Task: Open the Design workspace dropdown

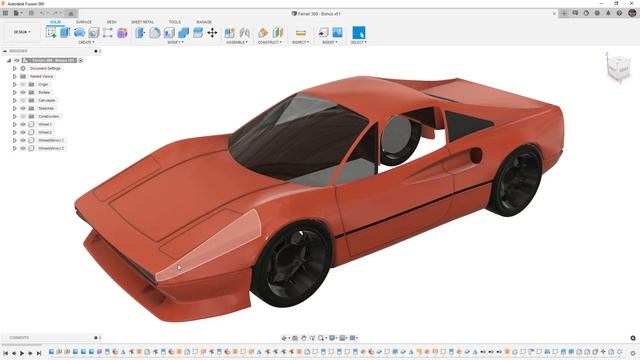Action: [x=22, y=32]
